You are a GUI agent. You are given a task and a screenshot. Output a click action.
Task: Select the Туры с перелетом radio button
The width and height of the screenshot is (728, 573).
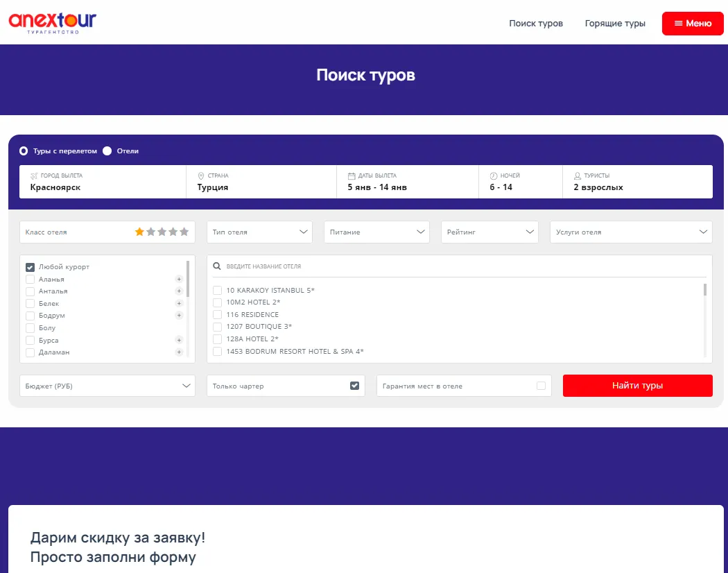[x=24, y=151]
